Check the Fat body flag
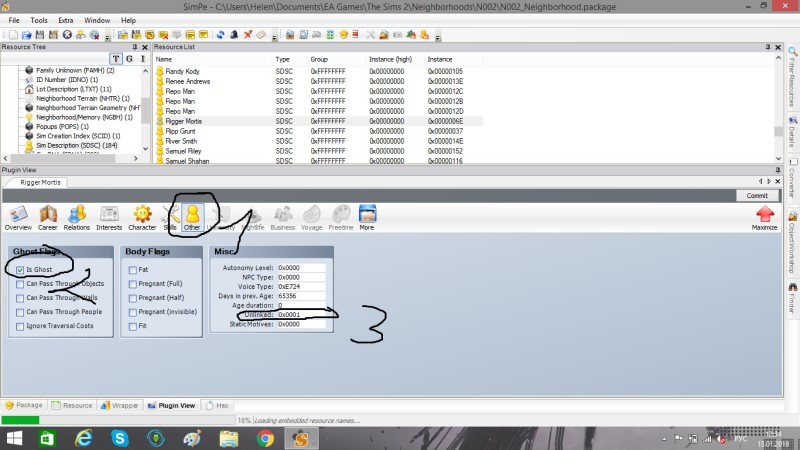This screenshot has width=800, height=450. [133, 269]
